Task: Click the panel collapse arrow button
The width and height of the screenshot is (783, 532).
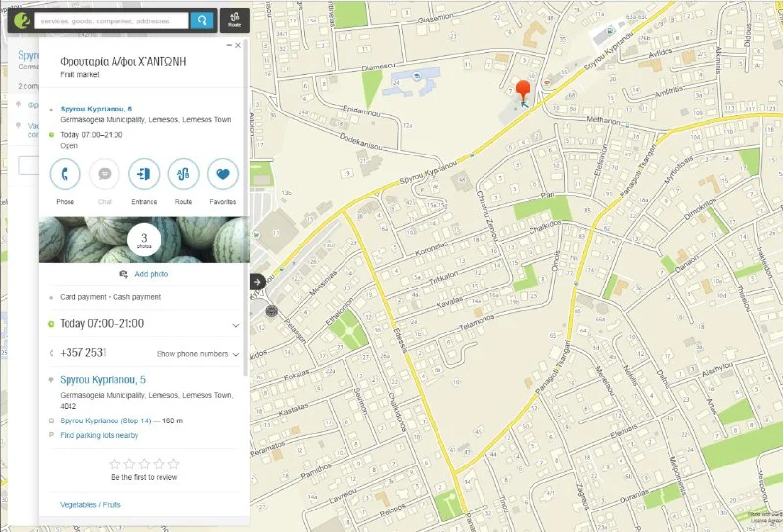Action: click(257, 282)
